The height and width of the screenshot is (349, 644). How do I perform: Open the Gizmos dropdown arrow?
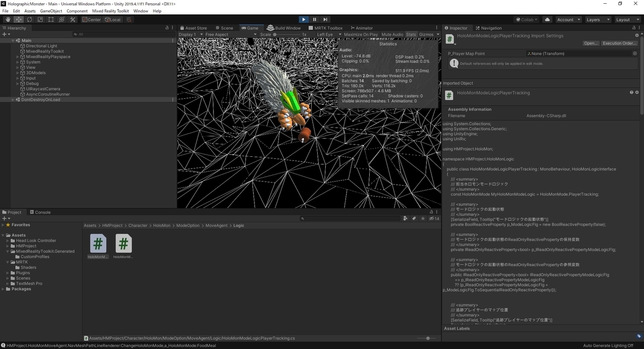437,34
